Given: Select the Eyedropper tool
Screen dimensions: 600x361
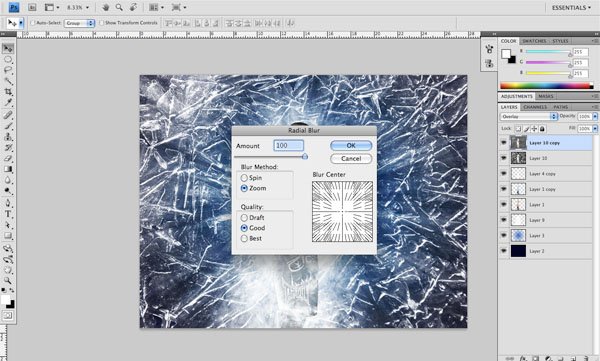Looking at the screenshot, I should click(x=8, y=102).
